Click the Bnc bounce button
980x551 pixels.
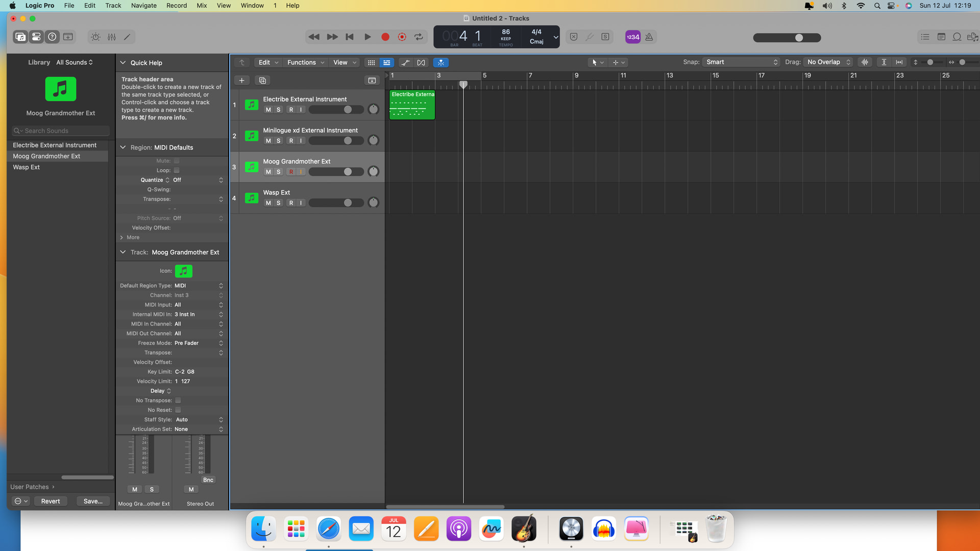point(208,480)
